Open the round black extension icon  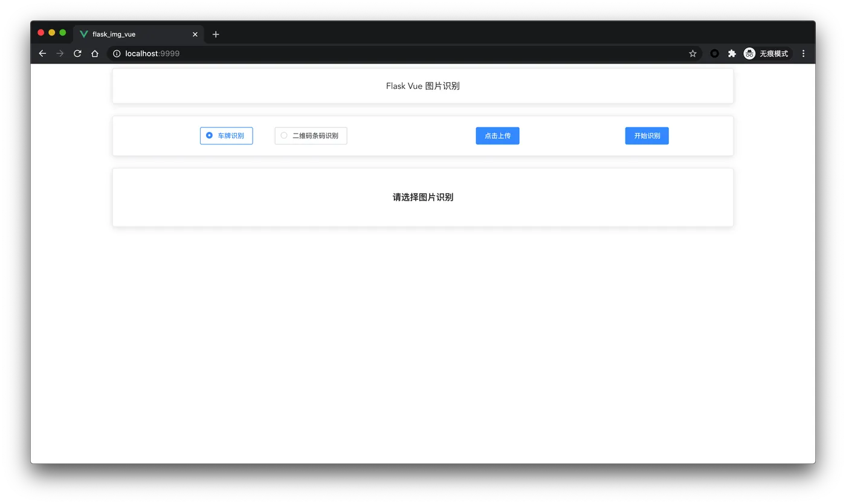(x=714, y=54)
